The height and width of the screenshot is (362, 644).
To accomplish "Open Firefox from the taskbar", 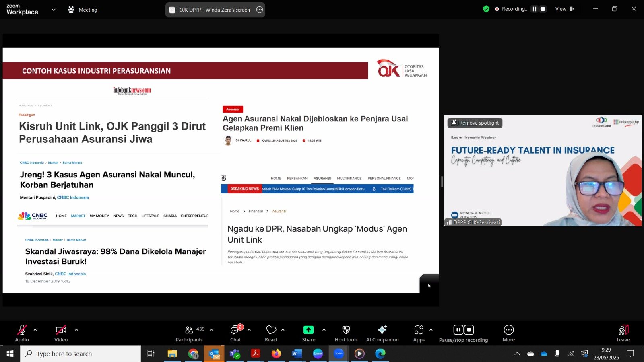I will (x=276, y=354).
